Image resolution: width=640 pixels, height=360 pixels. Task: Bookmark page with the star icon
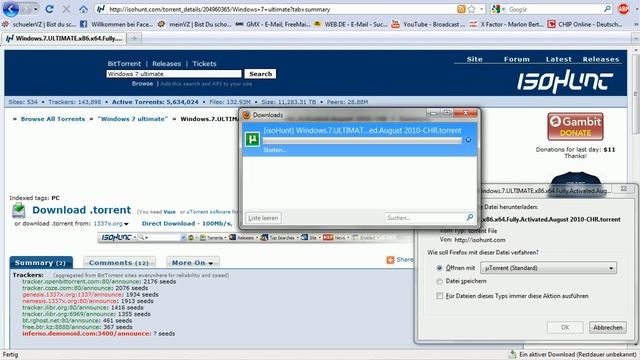472,9
